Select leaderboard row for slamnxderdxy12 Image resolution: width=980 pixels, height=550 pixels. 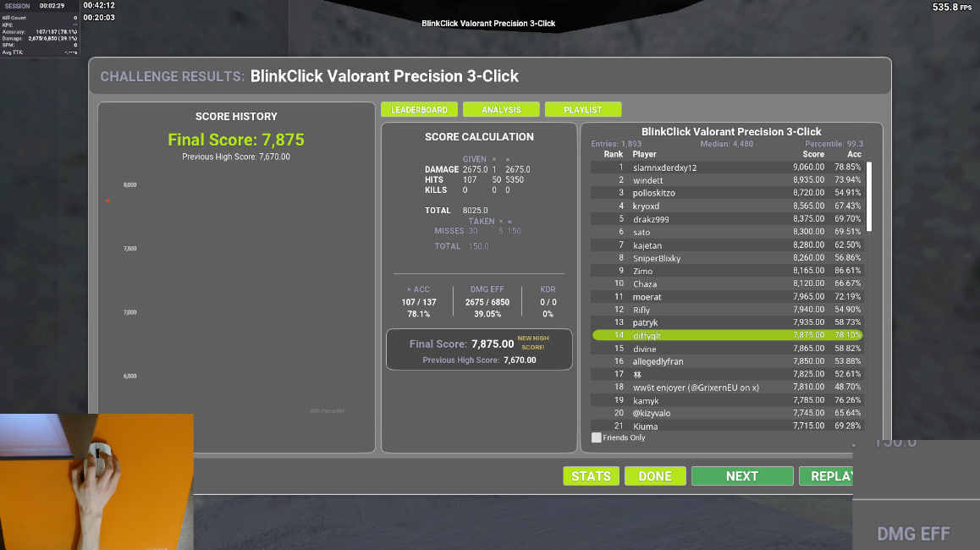[x=727, y=168]
